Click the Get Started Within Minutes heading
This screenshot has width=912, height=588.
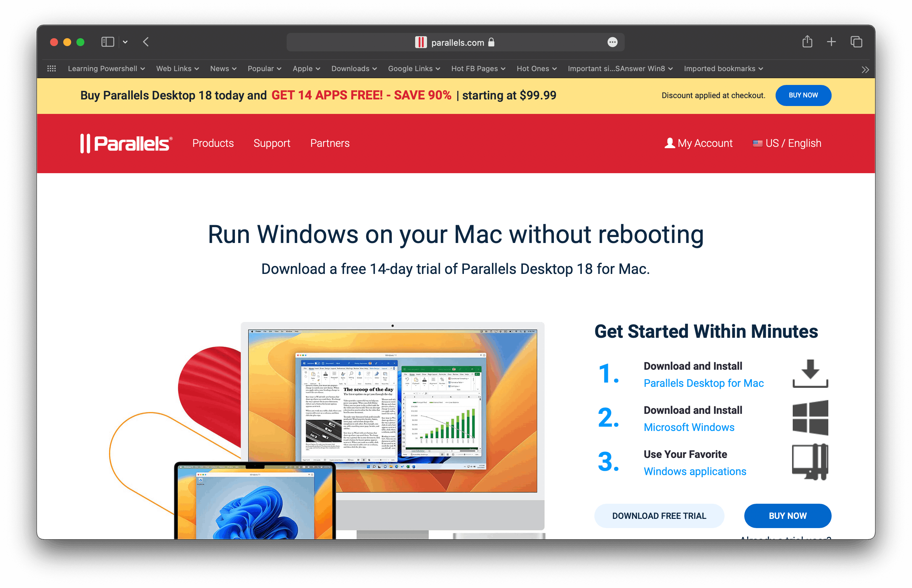706,332
